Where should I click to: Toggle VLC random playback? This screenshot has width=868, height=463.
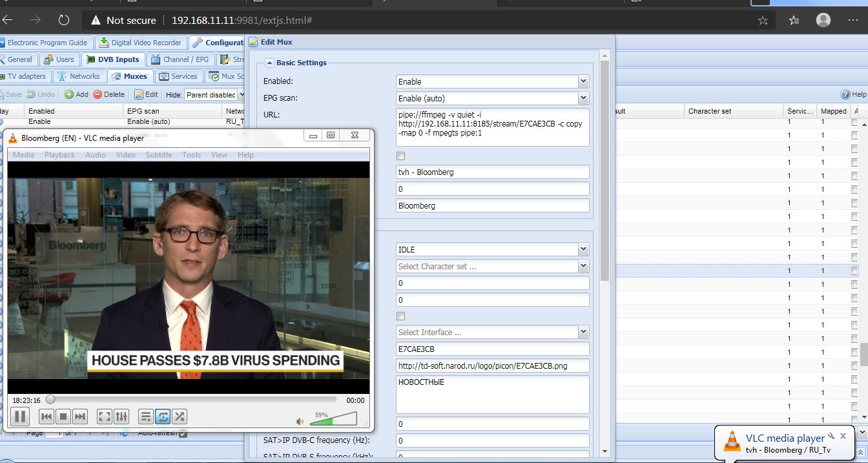[x=180, y=417]
